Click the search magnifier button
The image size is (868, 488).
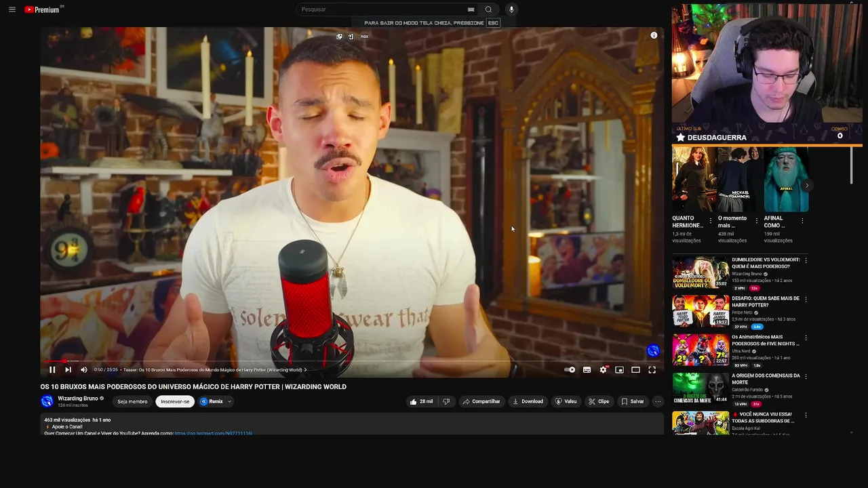[488, 9]
